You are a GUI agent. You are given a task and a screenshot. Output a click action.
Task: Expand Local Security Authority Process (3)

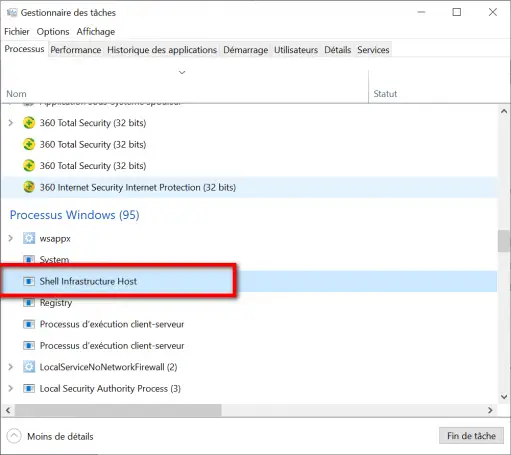click(x=11, y=388)
